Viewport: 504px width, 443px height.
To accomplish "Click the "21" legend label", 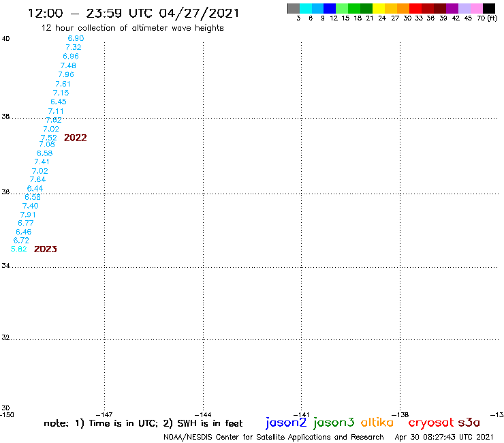I will (x=370, y=18).
